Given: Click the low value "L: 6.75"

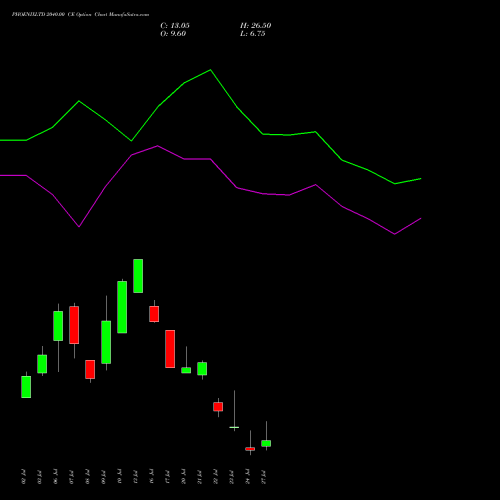Looking at the screenshot, I should pos(253,34).
